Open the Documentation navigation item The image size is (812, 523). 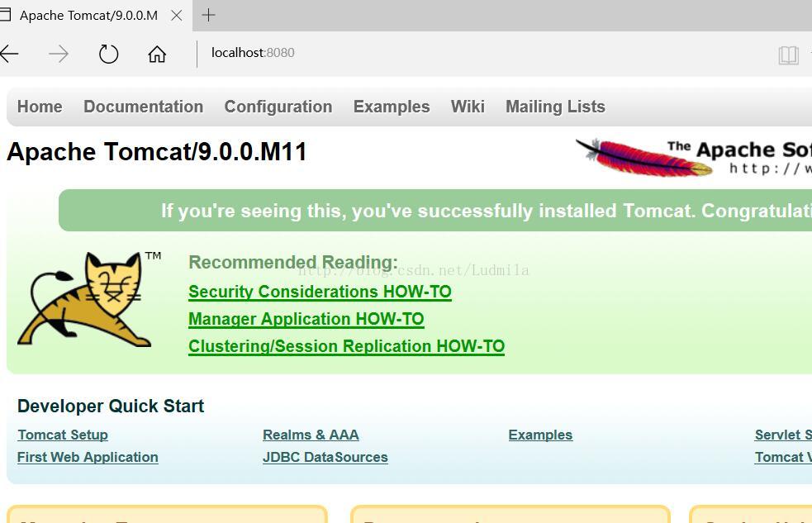tap(144, 107)
